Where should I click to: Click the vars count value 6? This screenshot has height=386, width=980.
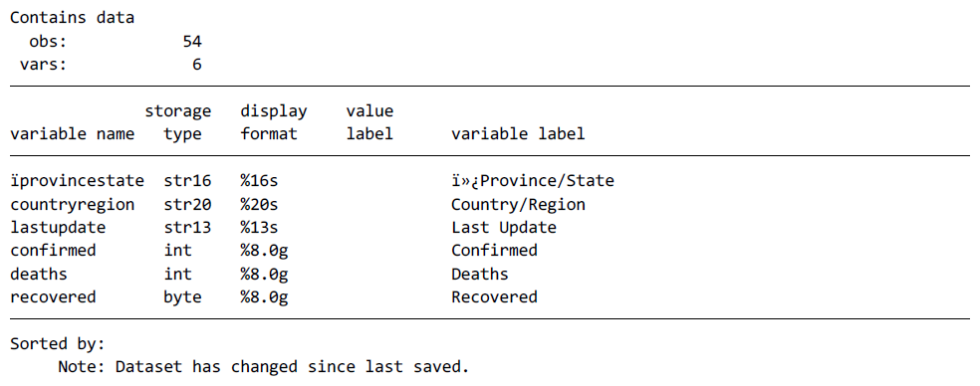(x=197, y=65)
